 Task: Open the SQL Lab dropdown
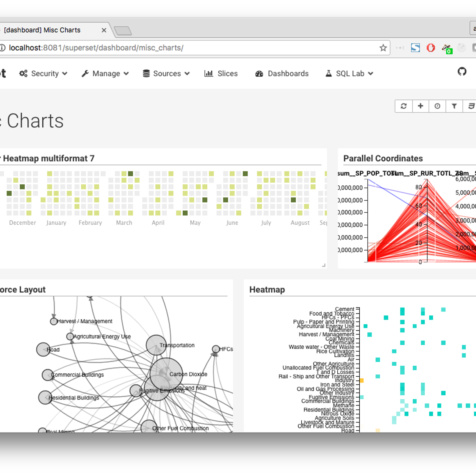(349, 73)
